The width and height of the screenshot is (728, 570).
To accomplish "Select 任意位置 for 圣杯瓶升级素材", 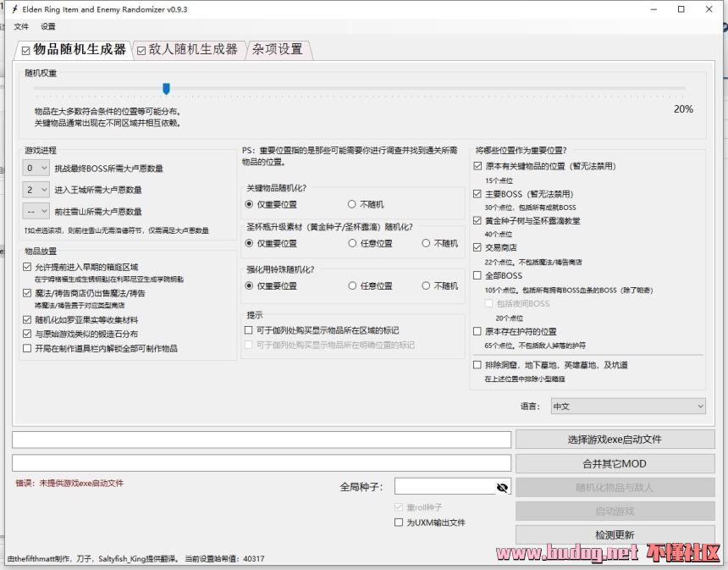I will pos(352,243).
